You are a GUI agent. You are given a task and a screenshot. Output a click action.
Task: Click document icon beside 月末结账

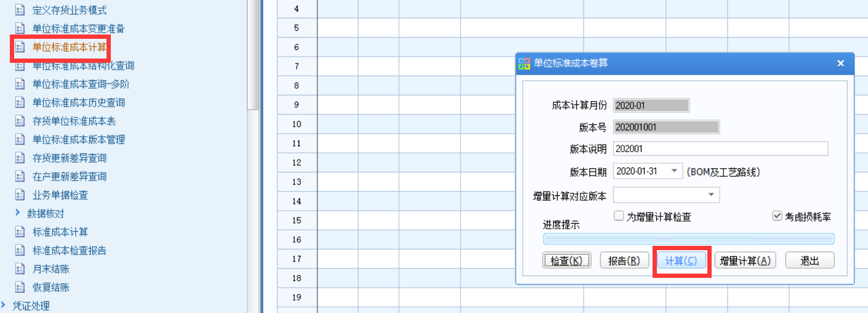point(20,269)
